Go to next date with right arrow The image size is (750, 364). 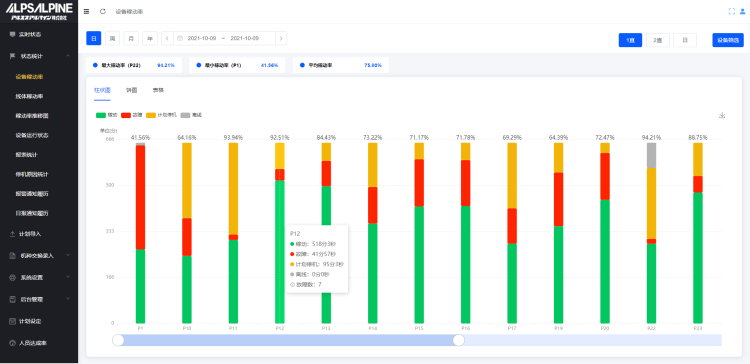click(x=281, y=38)
